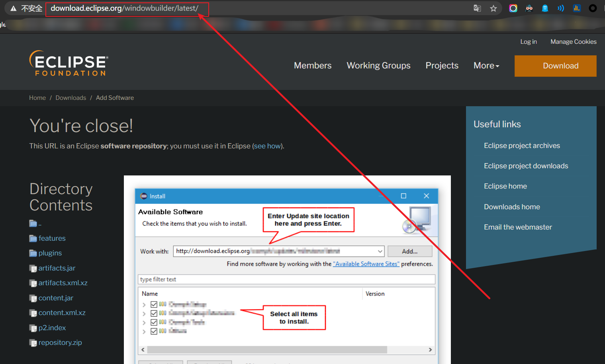Open the plugins folder in Directory Contents
This screenshot has width=605, height=364.
tap(50, 253)
